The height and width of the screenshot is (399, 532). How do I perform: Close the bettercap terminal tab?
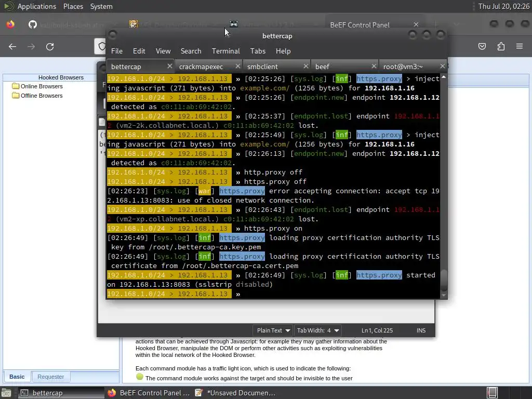170,66
